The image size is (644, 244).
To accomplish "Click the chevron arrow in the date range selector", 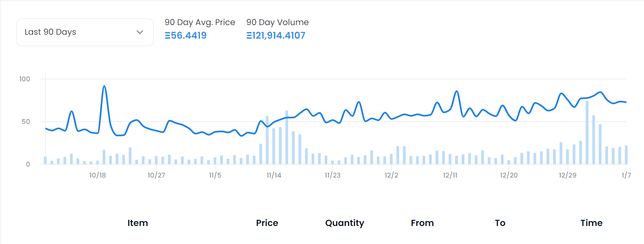I will point(140,32).
